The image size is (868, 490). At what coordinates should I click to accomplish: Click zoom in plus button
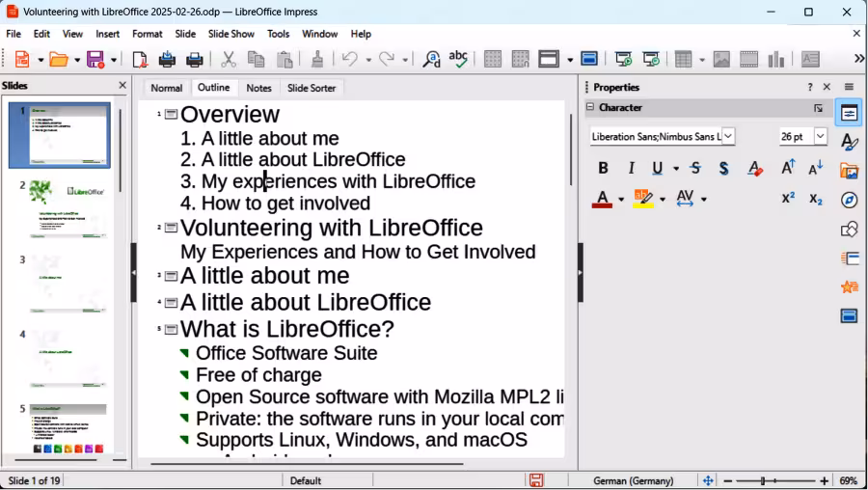[x=825, y=480]
